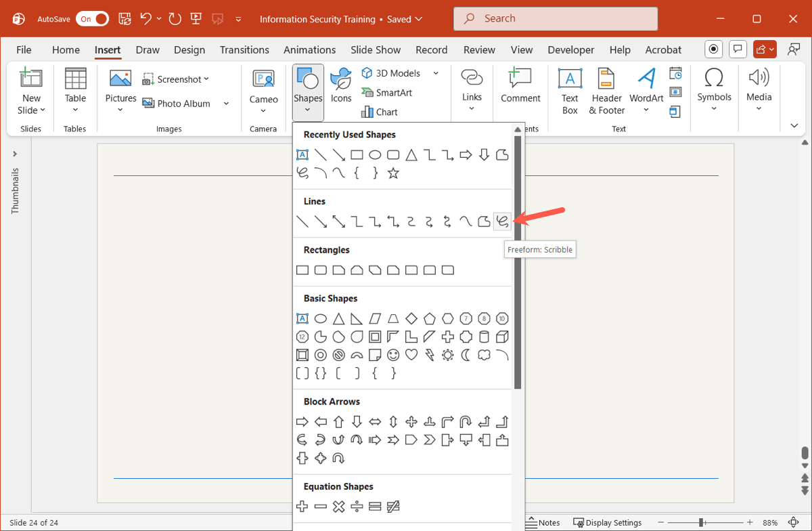Switch to the Design tab
Image resolution: width=812 pixels, height=531 pixels.
click(189, 49)
